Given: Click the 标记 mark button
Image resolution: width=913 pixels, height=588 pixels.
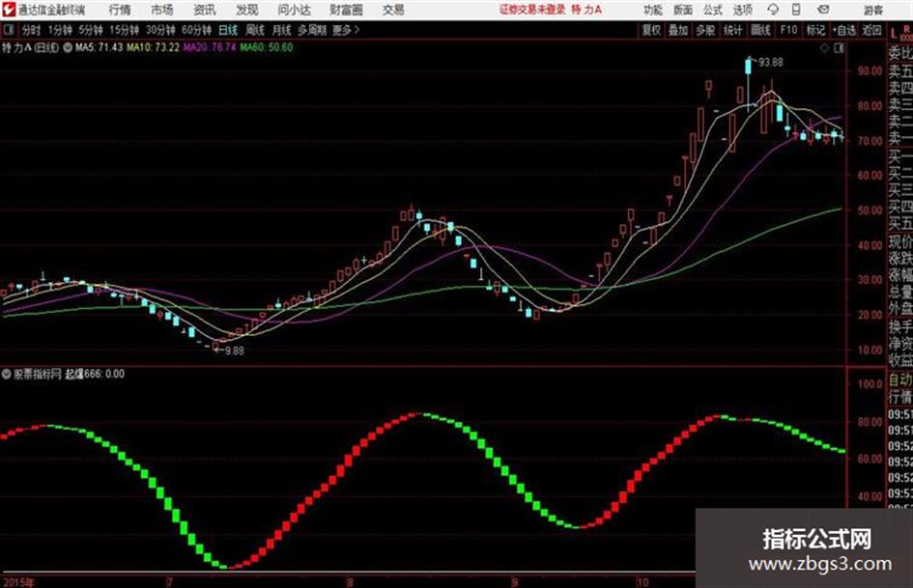Looking at the screenshot, I should 815,30.
